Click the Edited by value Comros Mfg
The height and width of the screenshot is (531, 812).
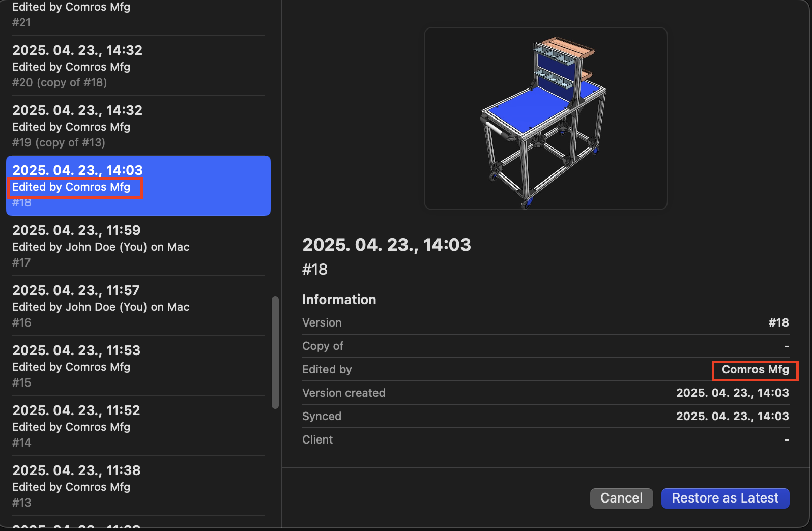[755, 370]
